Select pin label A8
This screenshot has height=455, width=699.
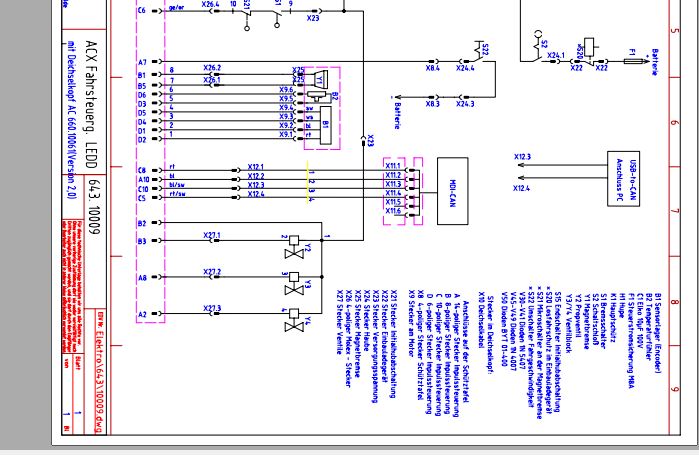click(x=142, y=278)
